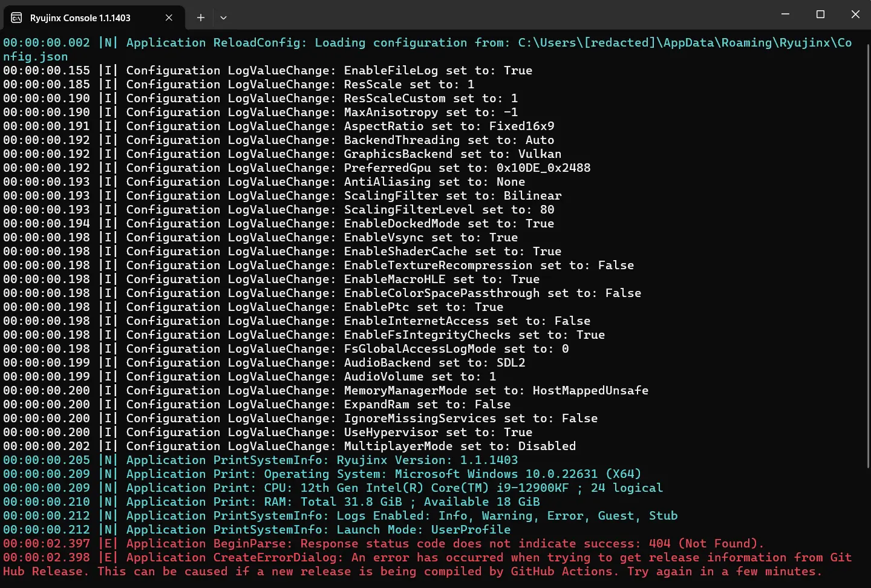Close the Ryujinx Console tab
Image resolution: width=871 pixels, height=588 pixels.
[x=169, y=18]
